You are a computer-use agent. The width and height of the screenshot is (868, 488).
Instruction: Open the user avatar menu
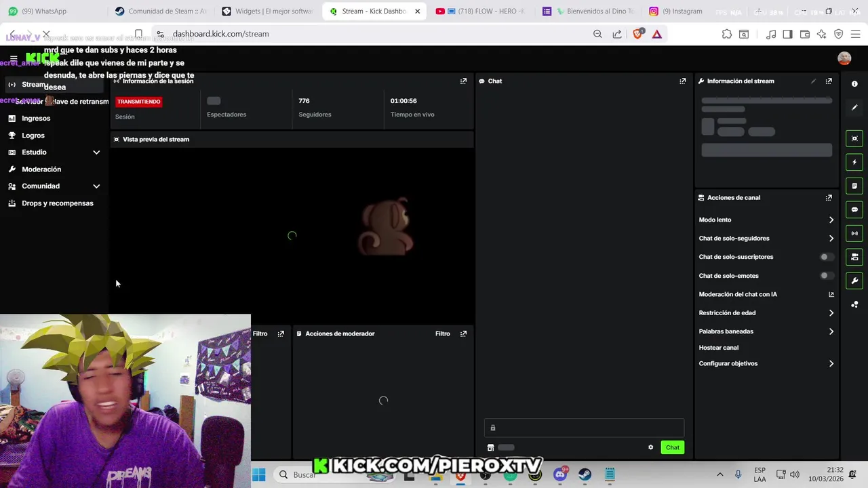844,58
